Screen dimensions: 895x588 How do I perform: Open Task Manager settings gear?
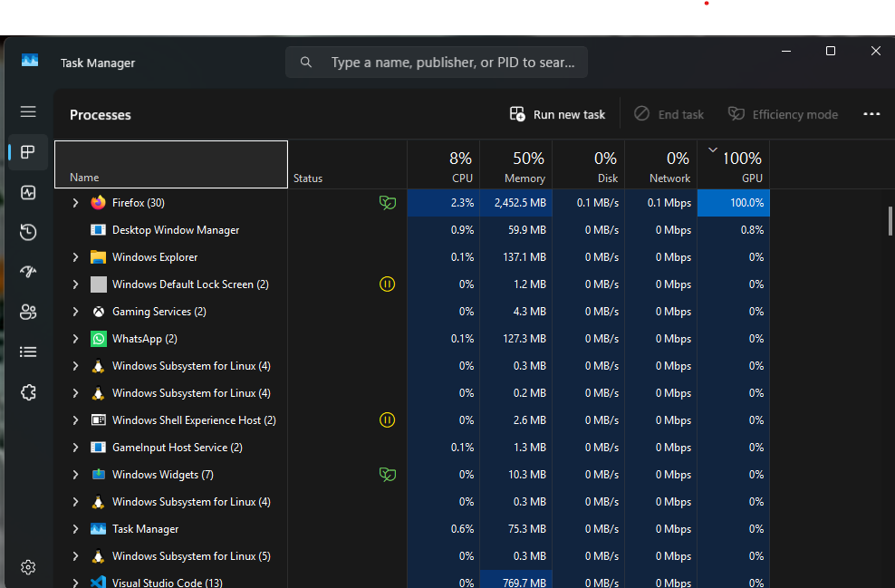pos(28,567)
